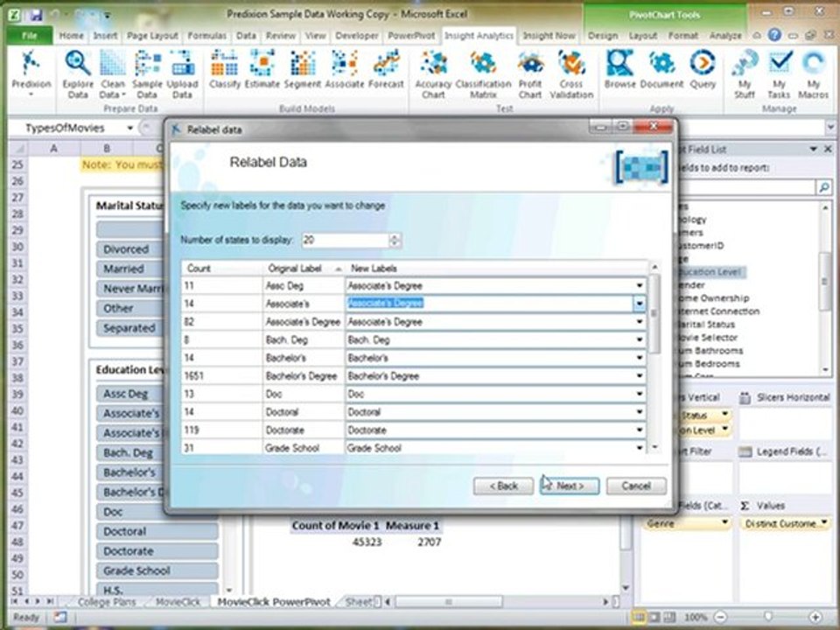Click search icon in PivotTable Field List
Screen dimensions: 840x630
click(824, 187)
